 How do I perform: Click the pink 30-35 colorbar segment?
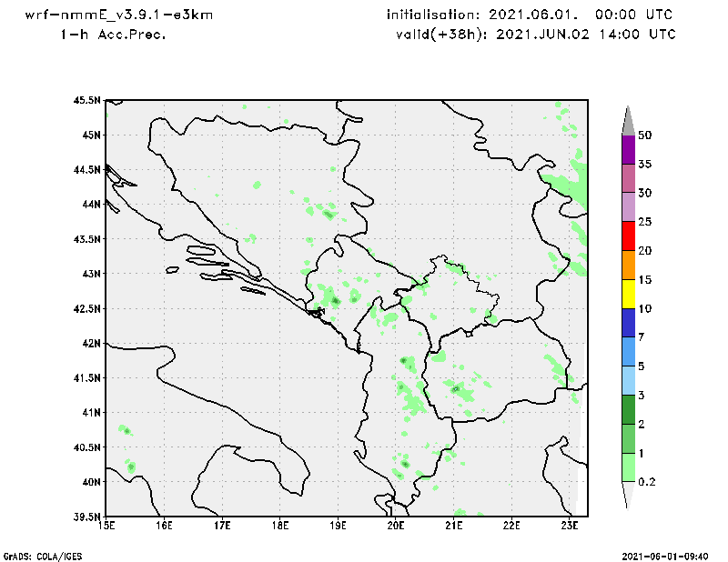628,178
